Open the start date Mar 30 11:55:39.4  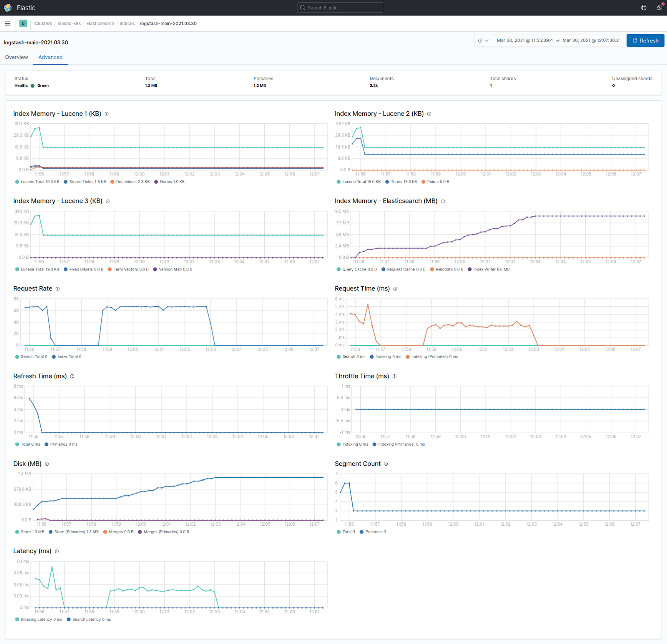524,40
